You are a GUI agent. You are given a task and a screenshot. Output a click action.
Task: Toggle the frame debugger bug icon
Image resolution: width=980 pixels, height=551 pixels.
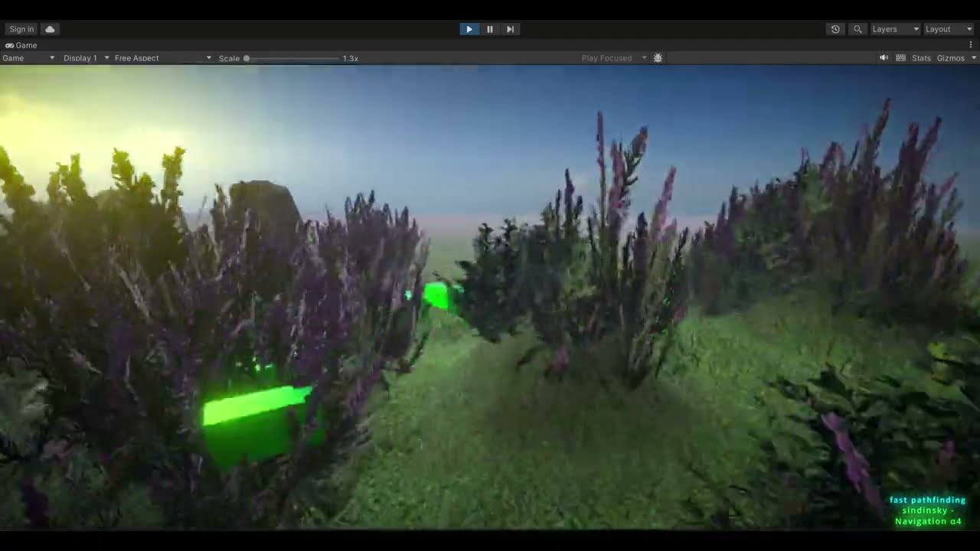coord(658,58)
